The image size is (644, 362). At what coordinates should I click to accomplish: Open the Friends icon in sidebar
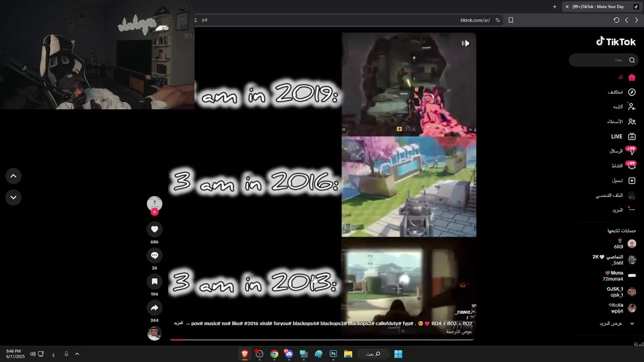(x=632, y=122)
